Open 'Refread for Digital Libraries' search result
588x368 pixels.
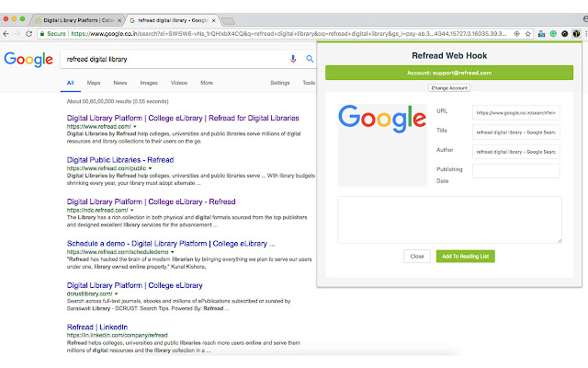tap(183, 119)
